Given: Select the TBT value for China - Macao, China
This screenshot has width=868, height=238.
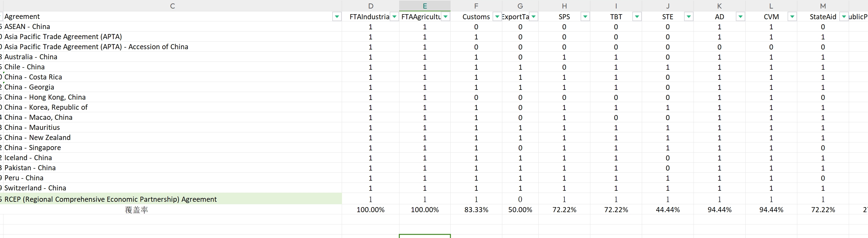Looking at the screenshot, I should pos(616,118).
